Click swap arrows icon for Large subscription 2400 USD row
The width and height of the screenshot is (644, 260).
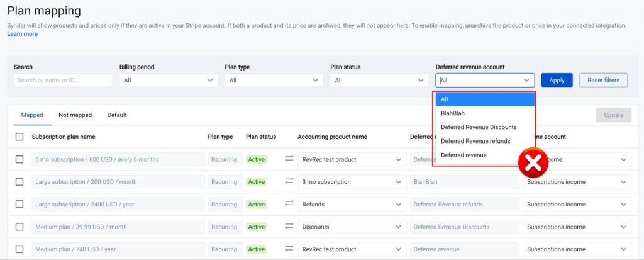tap(289, 204)
